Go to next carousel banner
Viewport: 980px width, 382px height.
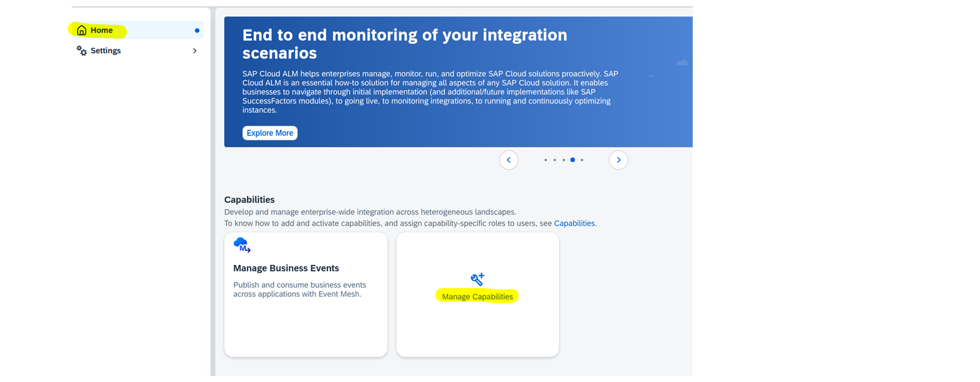[x=619, y=160]
